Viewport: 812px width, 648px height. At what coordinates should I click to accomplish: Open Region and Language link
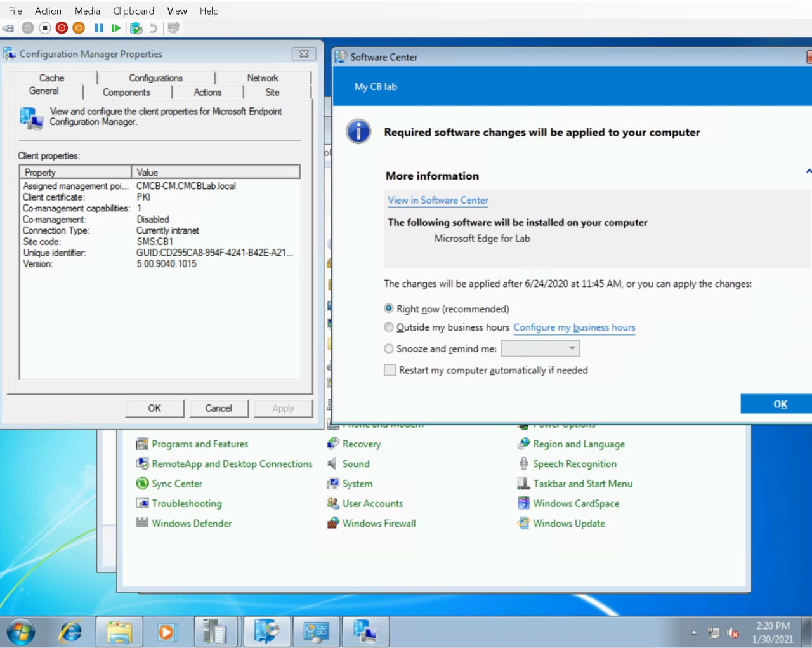click(579, 444)
